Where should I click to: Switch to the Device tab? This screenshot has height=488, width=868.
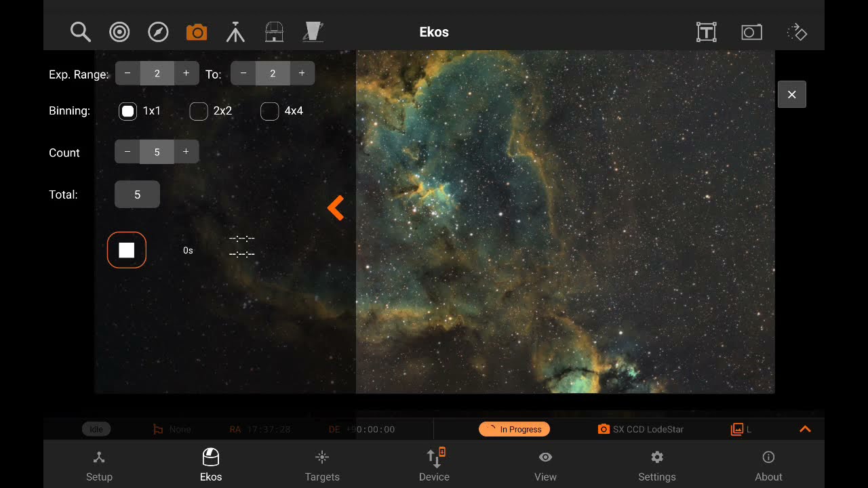tap(434, 466)
